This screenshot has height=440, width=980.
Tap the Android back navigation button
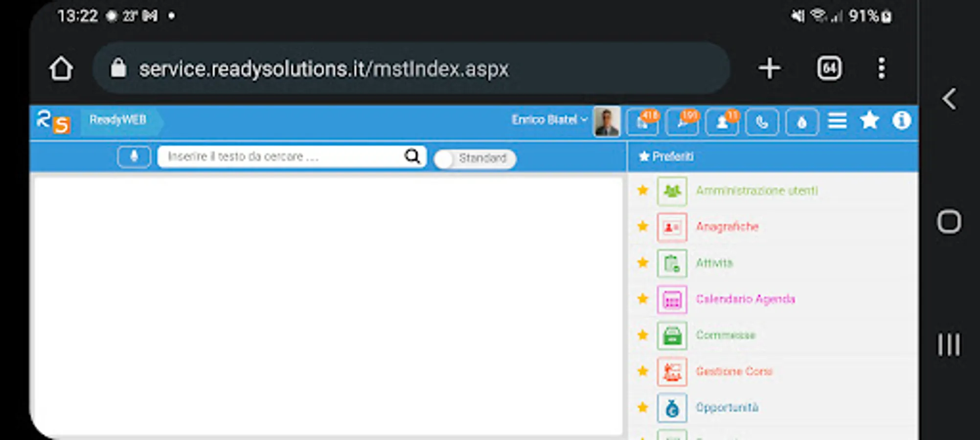(x=949, y=99)
